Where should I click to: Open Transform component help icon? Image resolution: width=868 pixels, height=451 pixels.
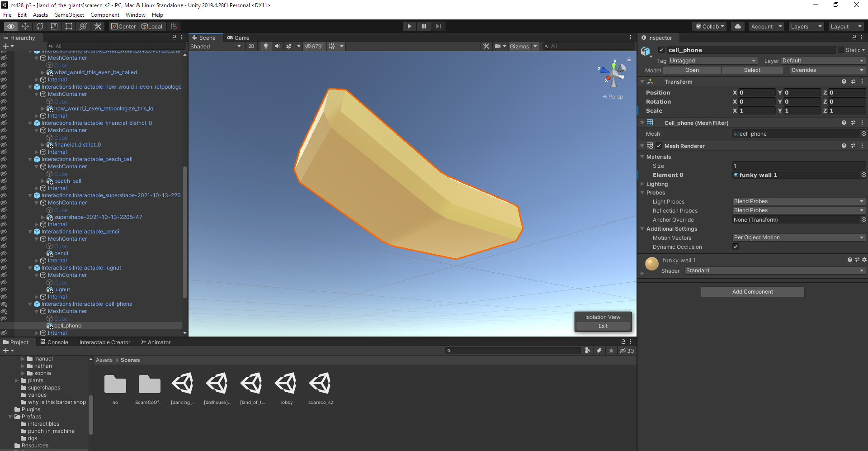click(x=844, y=82)
